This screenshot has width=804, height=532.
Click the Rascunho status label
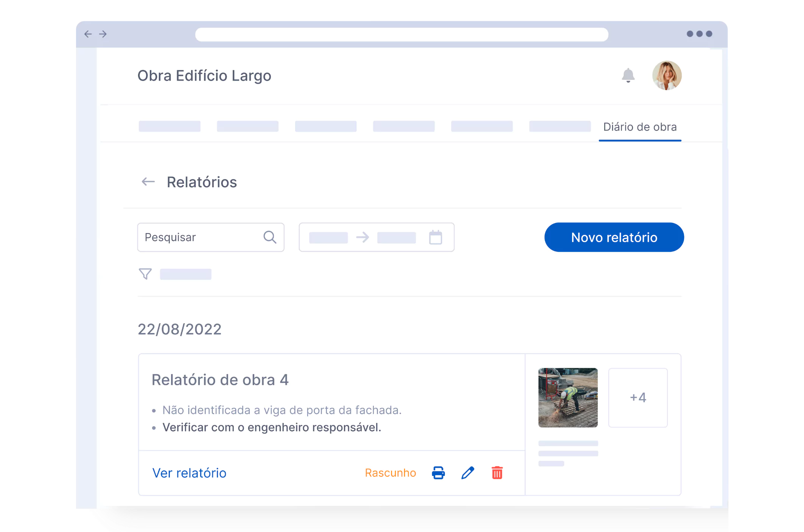pos(390,473)
